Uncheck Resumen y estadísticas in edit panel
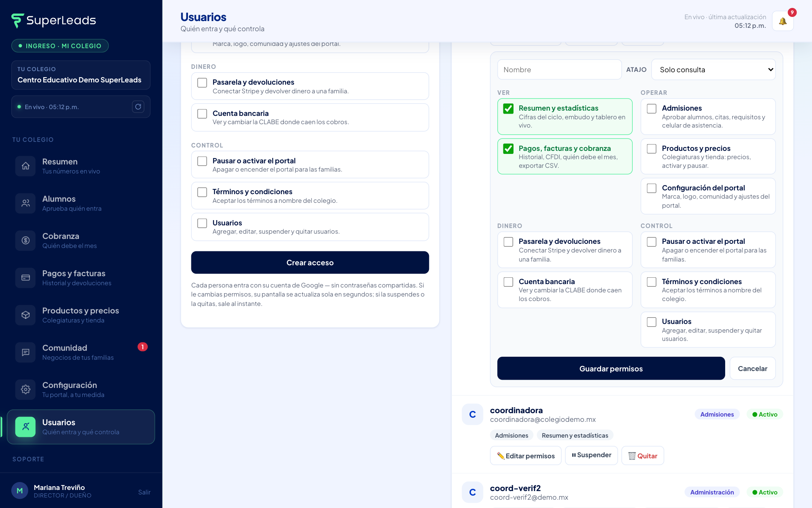 pyautogui.click(x=508, y=109)
